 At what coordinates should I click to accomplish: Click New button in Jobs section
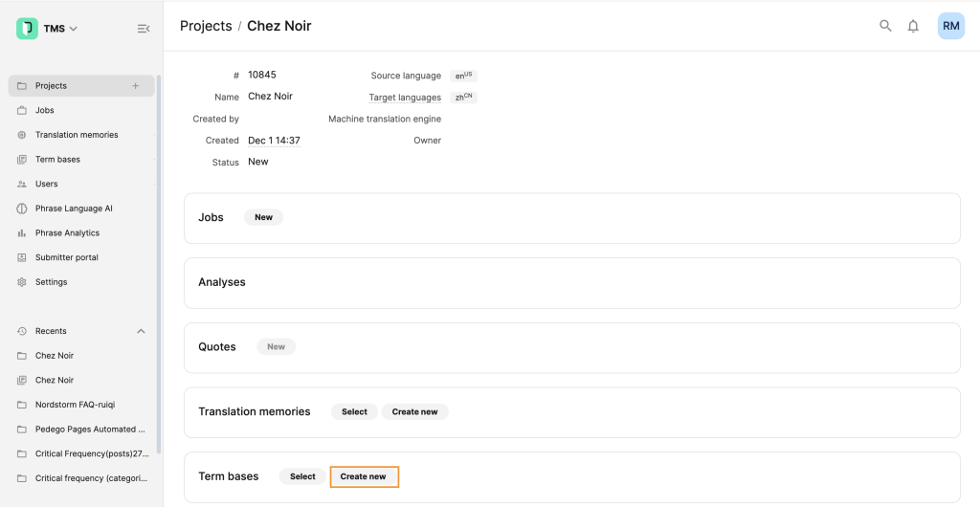click(x=263, y=217)
